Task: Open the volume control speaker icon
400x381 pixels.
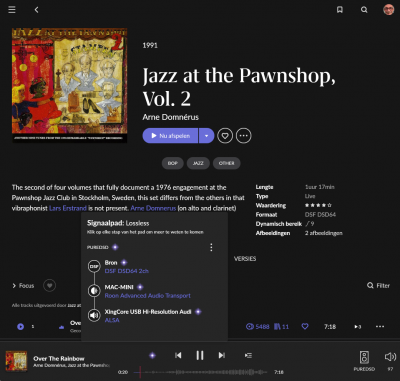Action: pyautogui.click(x=390, y=357)
